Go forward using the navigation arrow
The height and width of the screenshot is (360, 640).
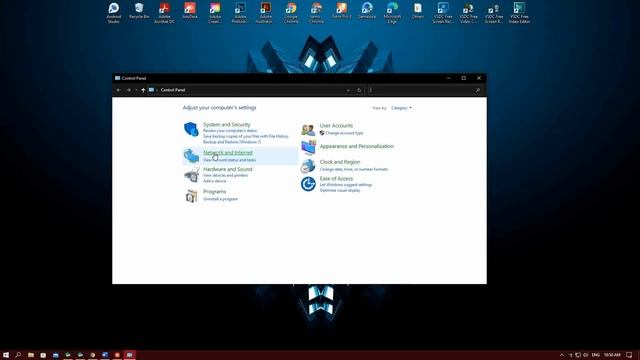(x=129, y=90)
